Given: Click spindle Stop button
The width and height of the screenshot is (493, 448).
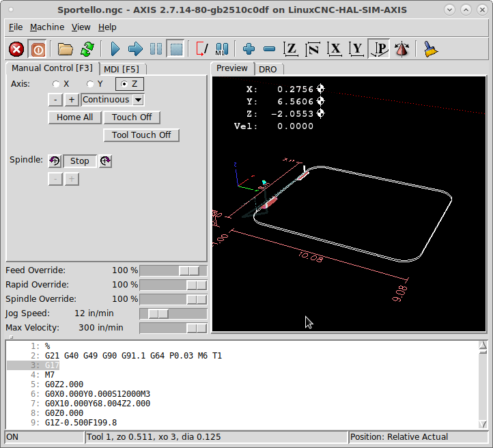Looking at the screenshot, I should coord(79,161).
